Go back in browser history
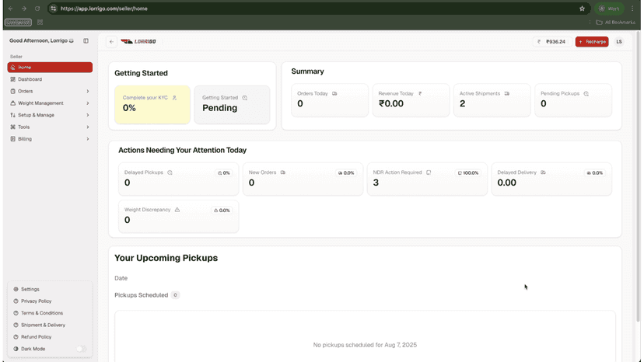Screen dimensions: 644x362 point(11,9)
